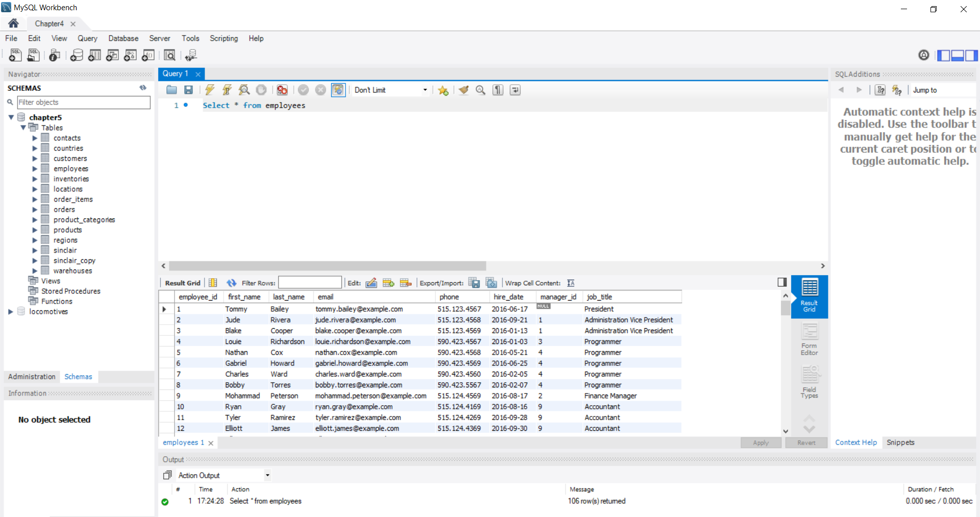The height and width of the screenshot is (517, 980).
Task: Insert new row icon in result grid
Action: click(x=388, y=283)
